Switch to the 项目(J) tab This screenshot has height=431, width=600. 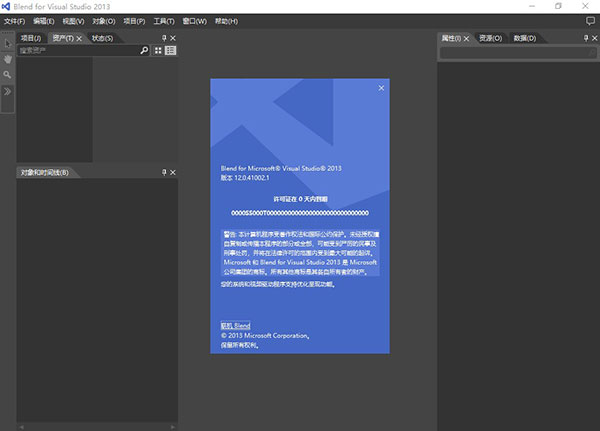pos(31,38)
